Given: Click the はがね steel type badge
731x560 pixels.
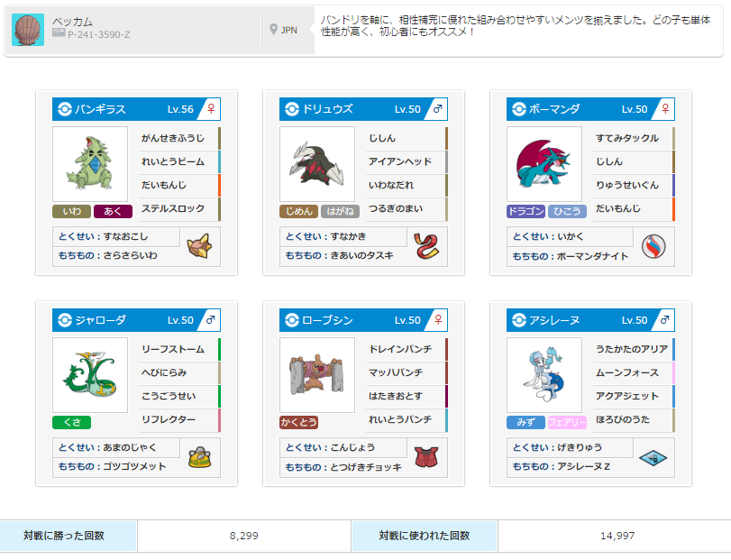Looking at the screenshot, I should point(341,211).
